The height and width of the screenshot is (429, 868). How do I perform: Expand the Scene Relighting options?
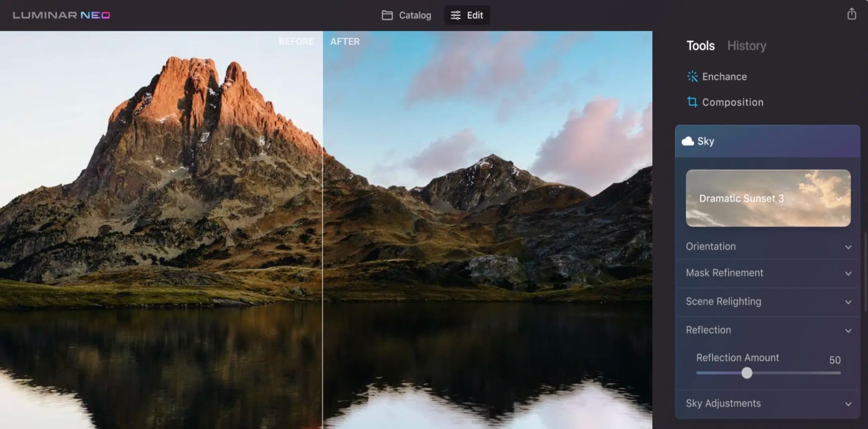pyautogui.click(x=848, y=302)
